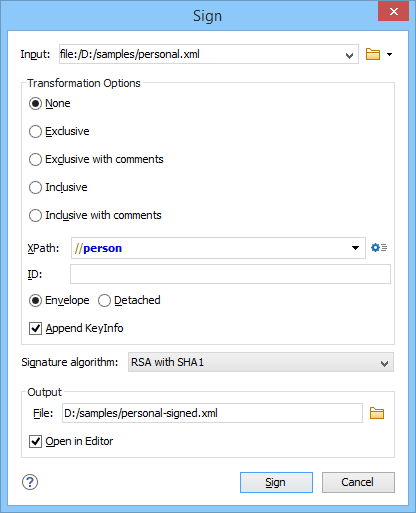Open the small arrow beside the Input folder icon
The width and height of the screenshot is (416, 513).
[x=389, y=54]
